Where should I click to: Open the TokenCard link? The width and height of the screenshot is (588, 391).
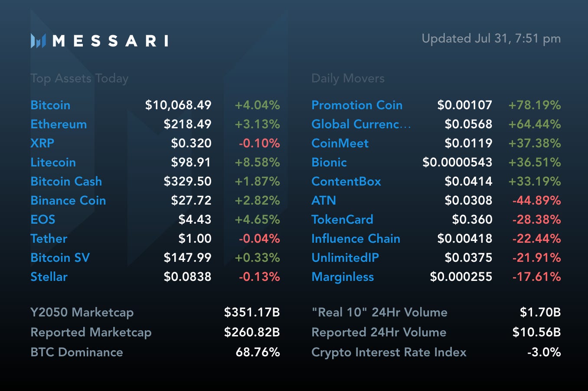pyautogui.click(x=342, y=220)
